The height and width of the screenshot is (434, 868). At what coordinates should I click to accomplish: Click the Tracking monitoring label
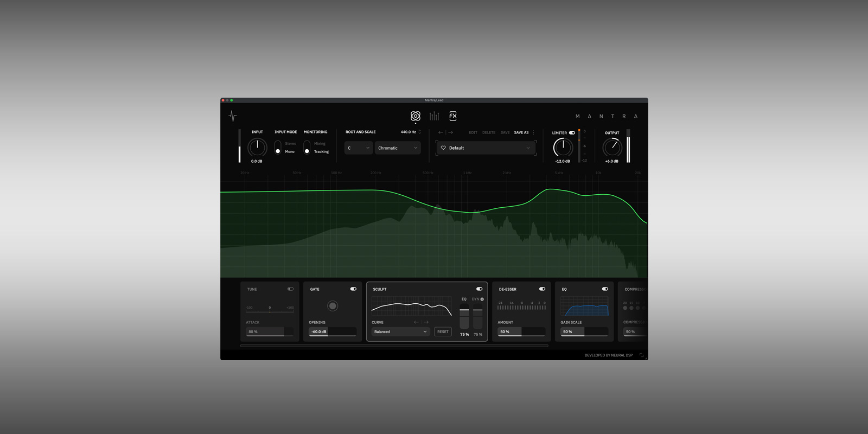click(321, 152)
